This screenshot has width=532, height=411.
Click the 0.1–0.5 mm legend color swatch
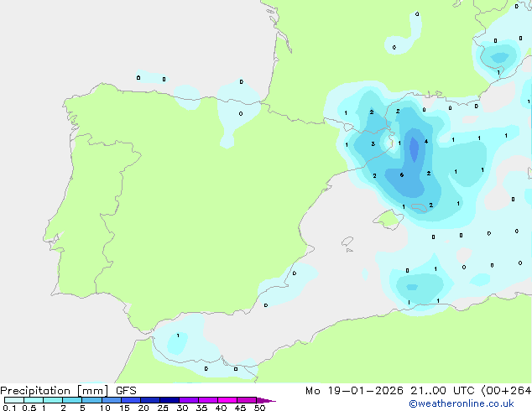click(x=14, y=400)
